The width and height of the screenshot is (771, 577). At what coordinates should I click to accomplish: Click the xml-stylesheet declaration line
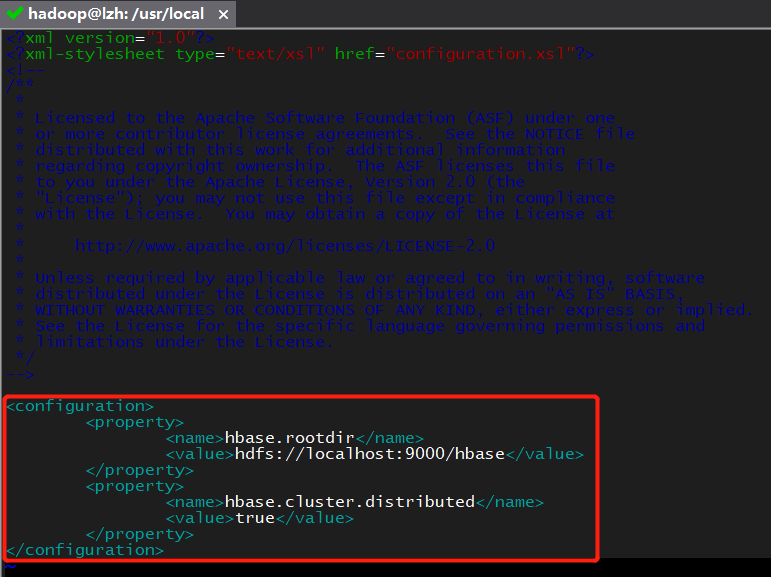[x=300, y=54]
